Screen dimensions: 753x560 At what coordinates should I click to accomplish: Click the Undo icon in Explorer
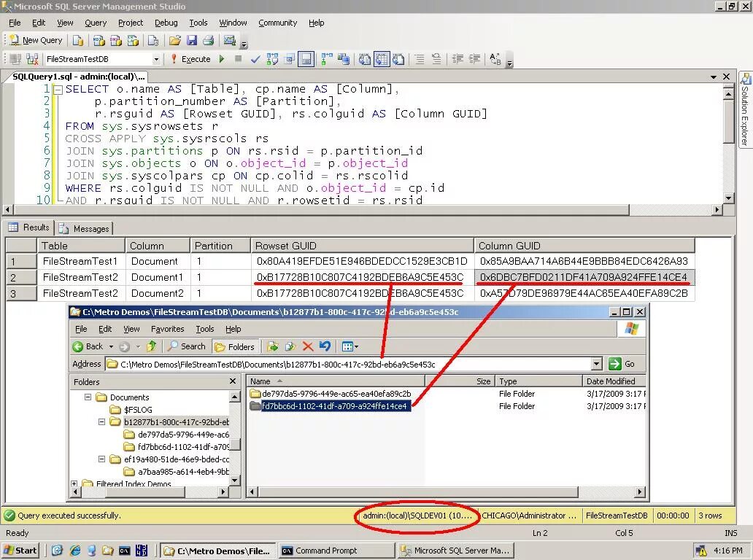[x=325, y=346]
